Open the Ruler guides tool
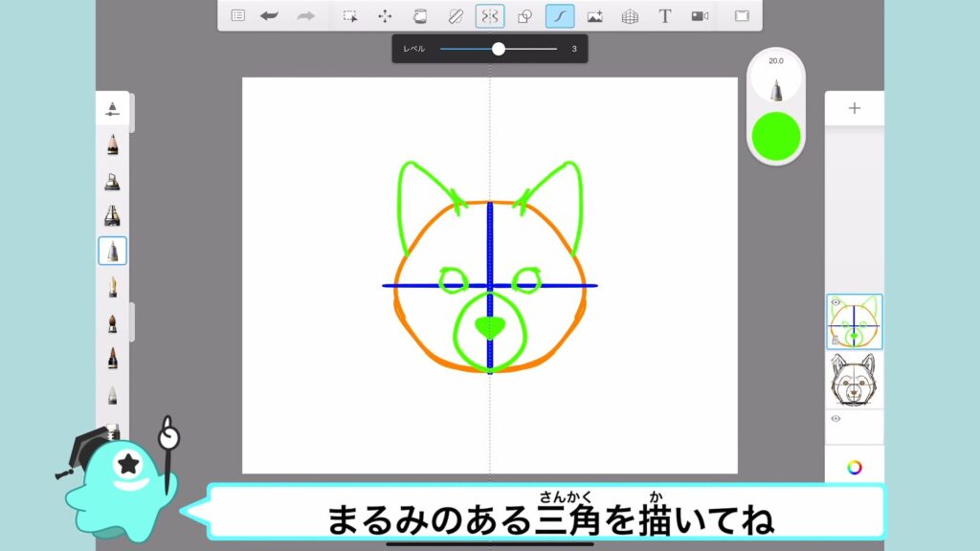Viewport: 980px width, 551px height. click(455, 16)
